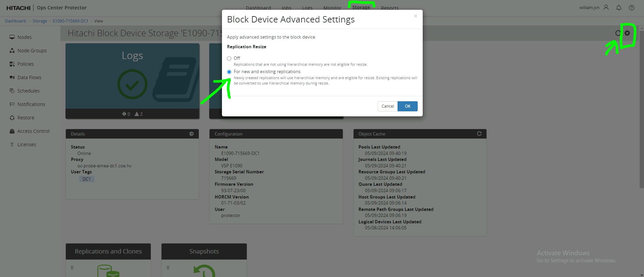Screen dimensions: 644x277
Task: Open Schedules icon in sidebar
Action: point(12,91)
